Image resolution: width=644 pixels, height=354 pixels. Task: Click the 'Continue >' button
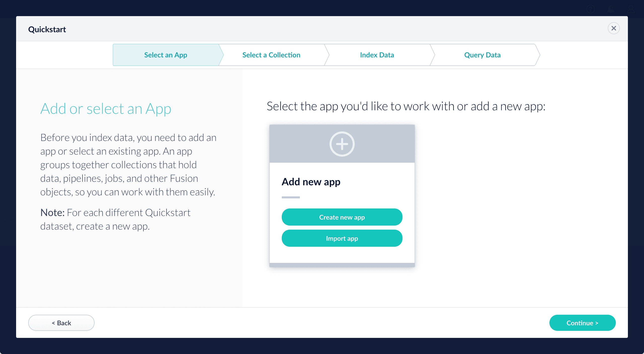582,323
